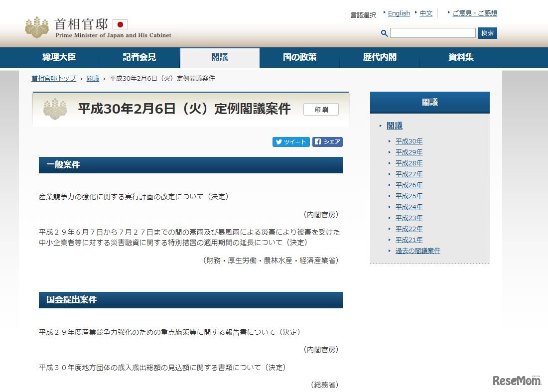
Task: Expand the 平成30年 sidebar entry
Action: coord(409,141)
